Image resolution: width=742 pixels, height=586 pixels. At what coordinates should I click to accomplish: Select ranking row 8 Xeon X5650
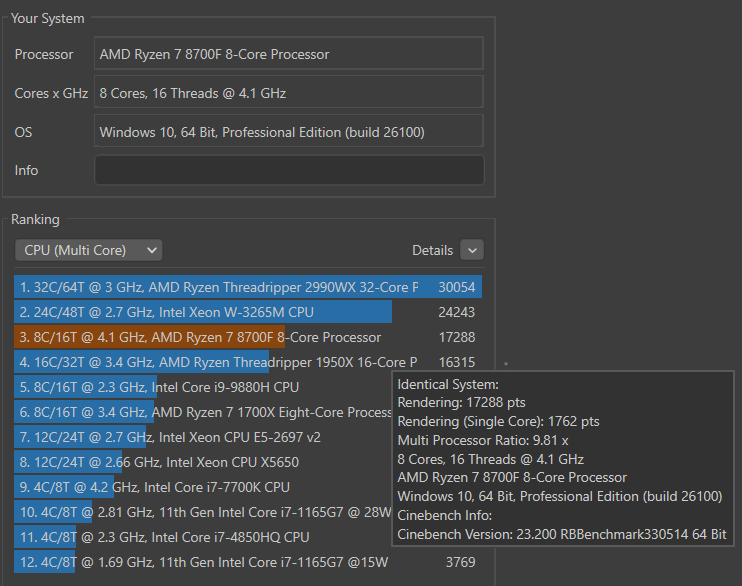click(203, 462)
